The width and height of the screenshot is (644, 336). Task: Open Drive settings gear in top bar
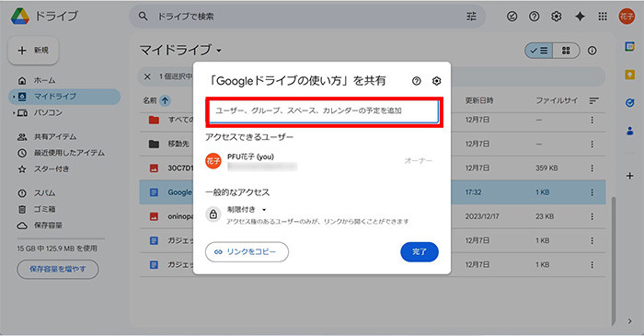point(556,17)
